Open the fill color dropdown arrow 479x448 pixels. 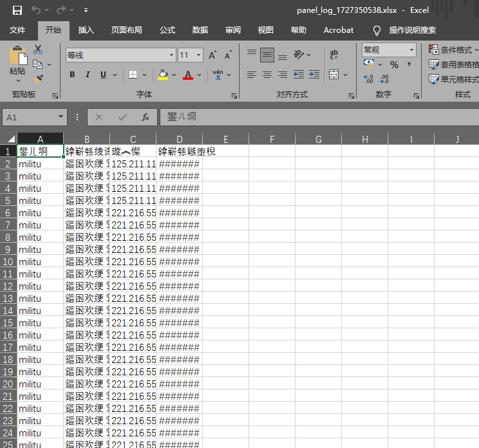174,75
